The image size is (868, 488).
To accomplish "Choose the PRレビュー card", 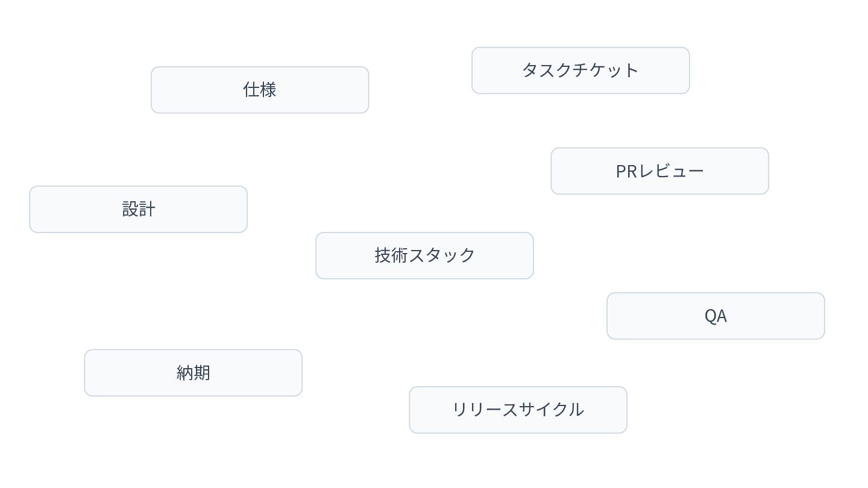I will click(x=660, y=171).
